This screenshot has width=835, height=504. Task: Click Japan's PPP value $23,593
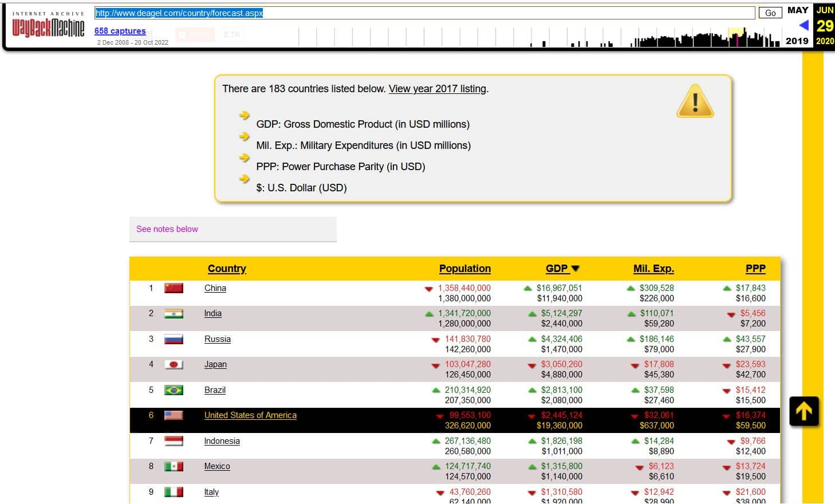tap(751, 364)
